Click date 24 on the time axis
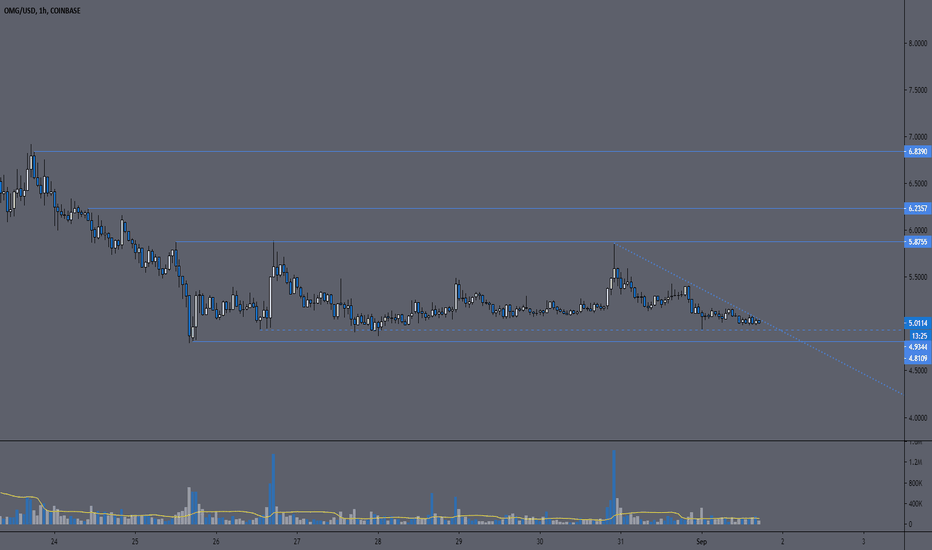 click(54, 542)
